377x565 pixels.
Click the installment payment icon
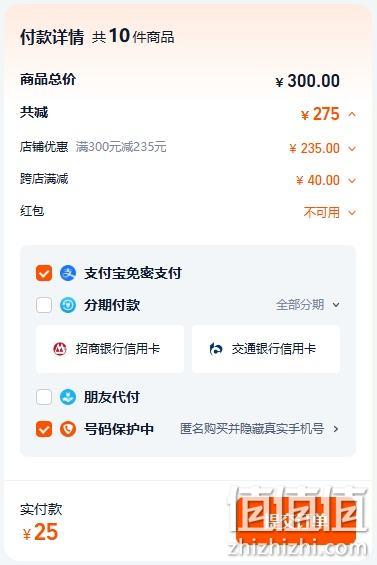click(x=68, y=306)
